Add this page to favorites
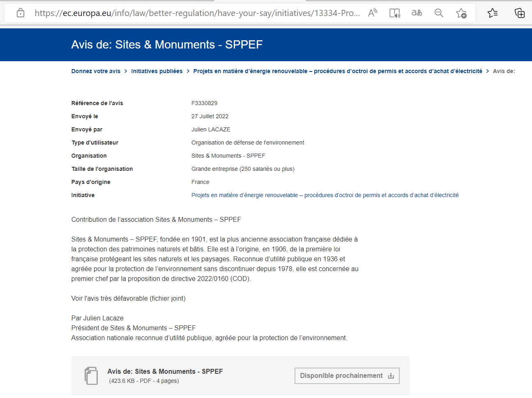 pos(461,13)
